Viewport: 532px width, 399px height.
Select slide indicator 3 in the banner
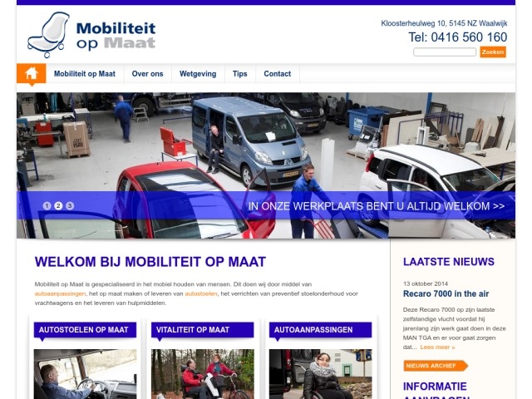point(70,205)
